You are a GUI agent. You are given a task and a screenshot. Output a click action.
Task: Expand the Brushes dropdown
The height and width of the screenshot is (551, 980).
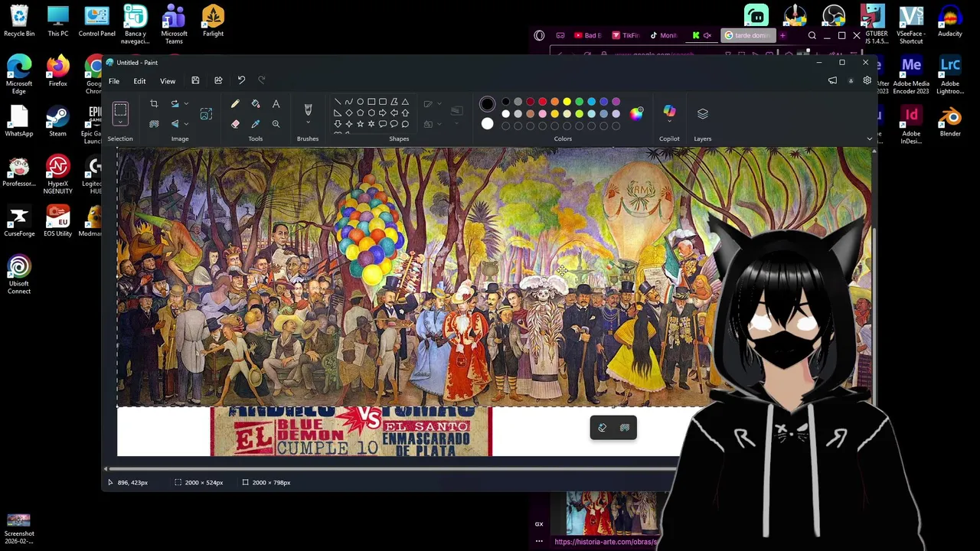point(308,124)
